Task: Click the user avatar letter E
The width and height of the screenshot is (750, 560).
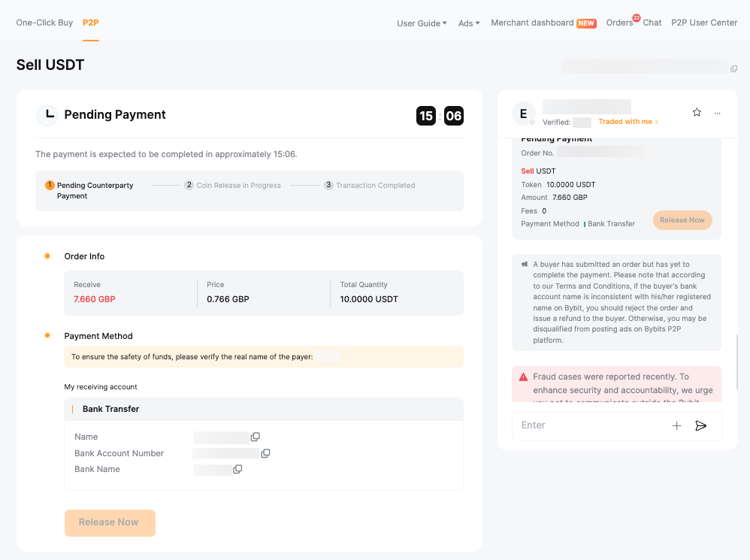Action: [524, 114]
